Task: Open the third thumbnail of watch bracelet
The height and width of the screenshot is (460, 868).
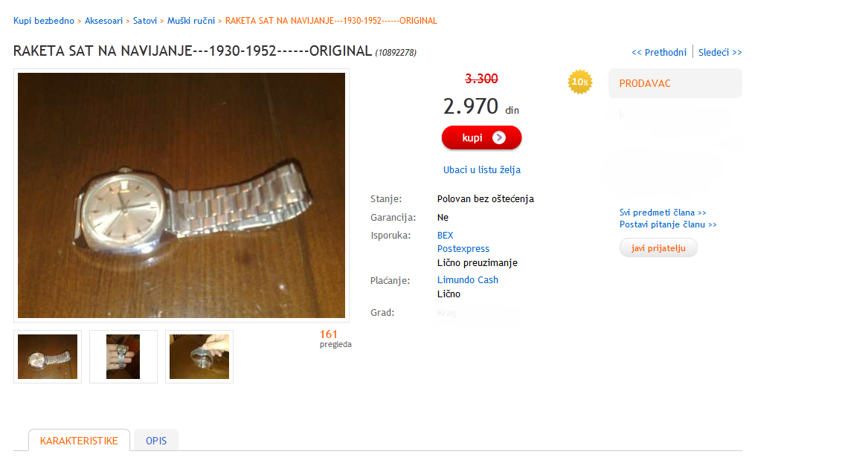Action: [x=199, y=357]
